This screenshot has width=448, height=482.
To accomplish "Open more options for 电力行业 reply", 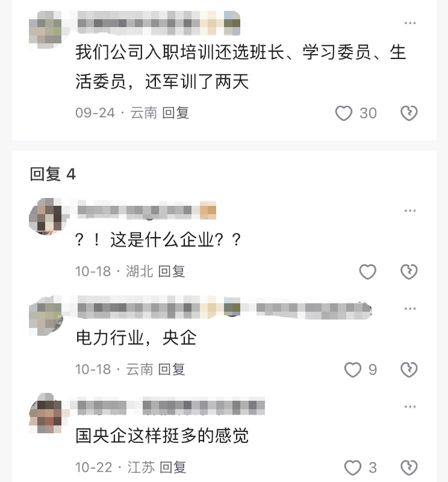I will 410,309.
